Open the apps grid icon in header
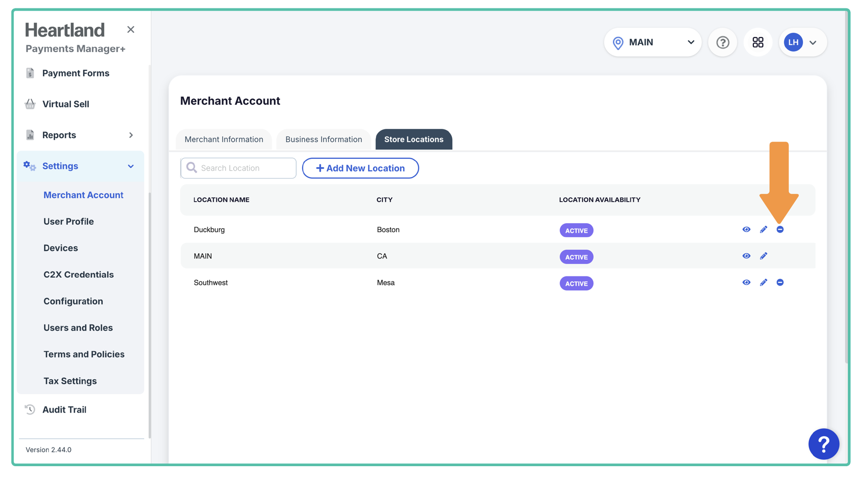Viewport: 868px width, 477px height. pyautogui.click(x=758, y=42)
